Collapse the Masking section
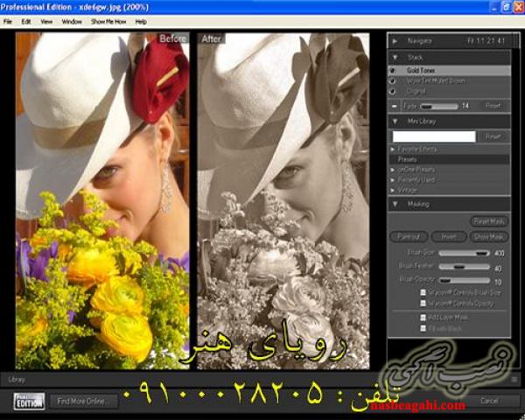The image size is (525, 420). [395, 205]
